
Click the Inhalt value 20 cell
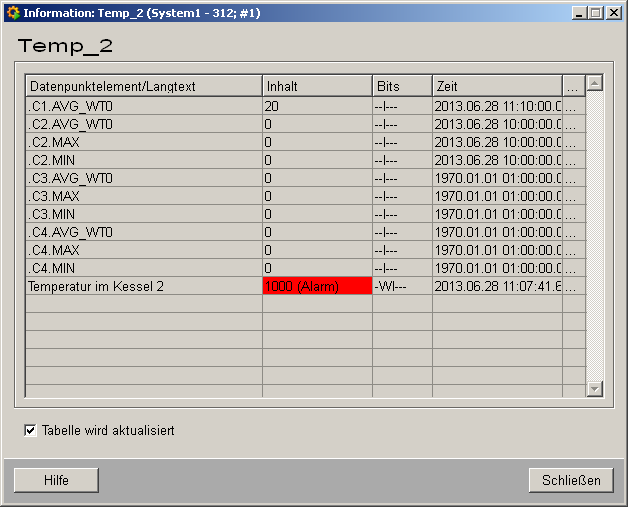click(x=318, y=106)
